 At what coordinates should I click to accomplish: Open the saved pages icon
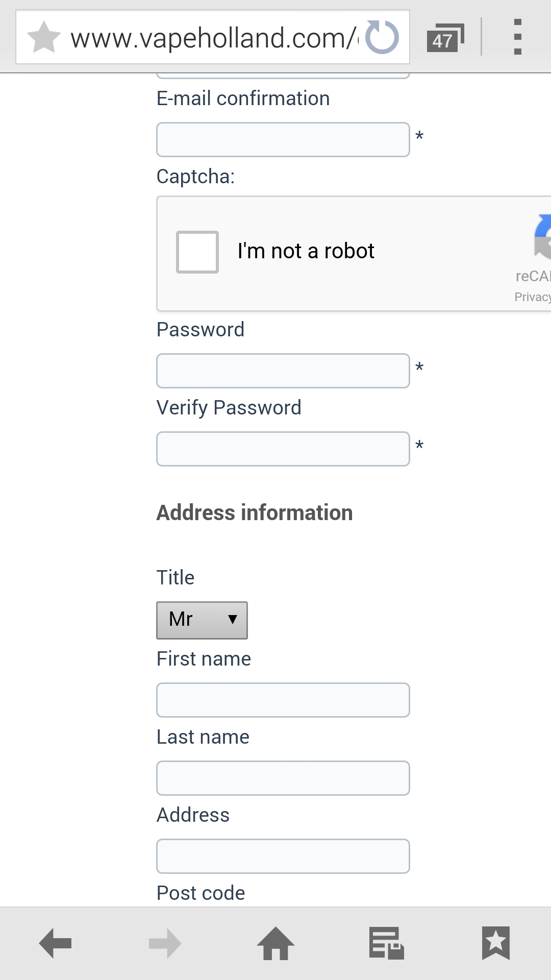(x=386, y=943)
